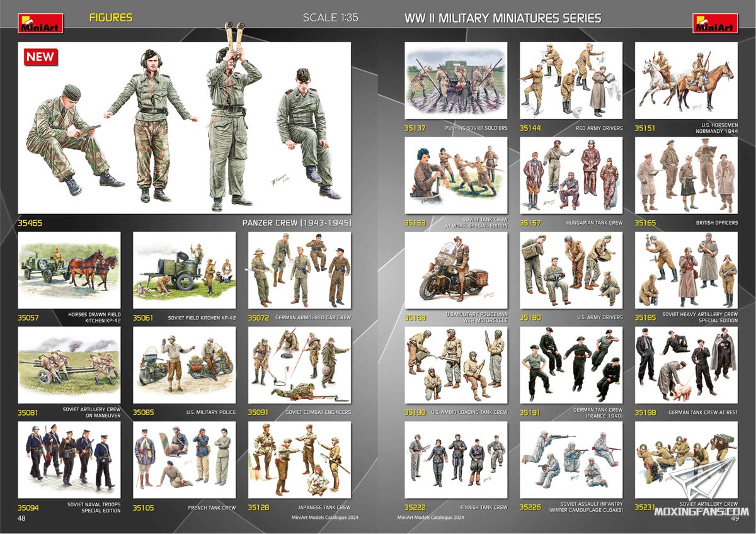
Task: Select the U.S. Horsemen Normandy 1944 picture
Action: point(686,81)
